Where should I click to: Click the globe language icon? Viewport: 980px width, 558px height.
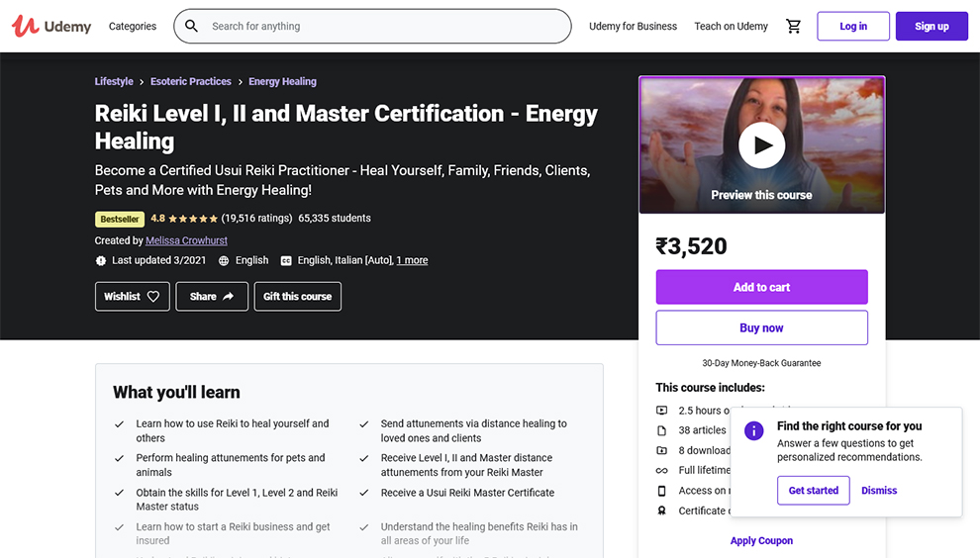(x=224, y=261)
